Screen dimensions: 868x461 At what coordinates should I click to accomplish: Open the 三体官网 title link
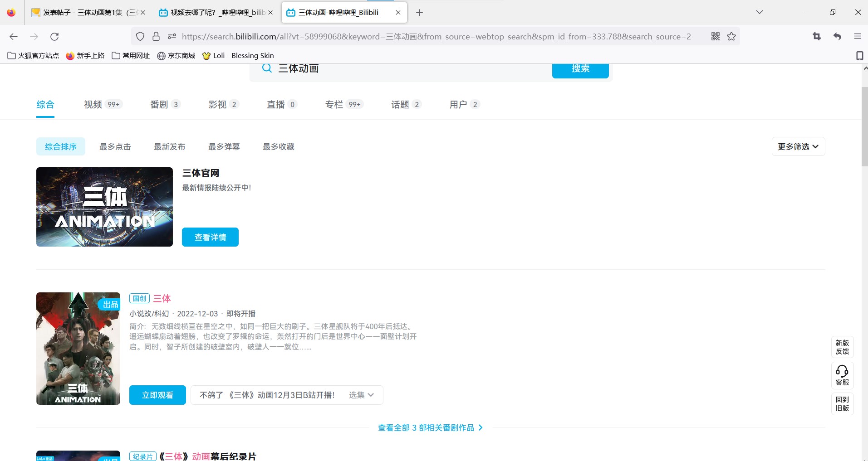pos(201,173)
